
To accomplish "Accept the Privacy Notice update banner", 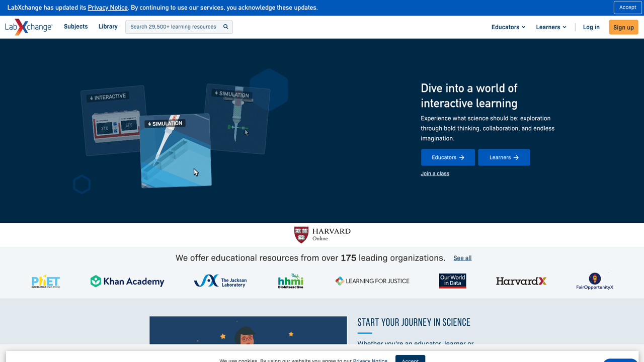I will point(627,8).
